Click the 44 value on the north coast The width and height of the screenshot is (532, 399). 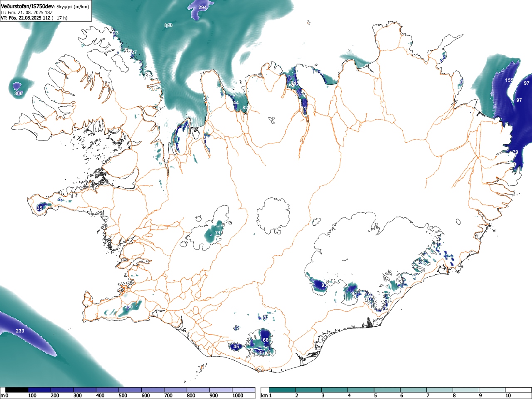point(236,103)
